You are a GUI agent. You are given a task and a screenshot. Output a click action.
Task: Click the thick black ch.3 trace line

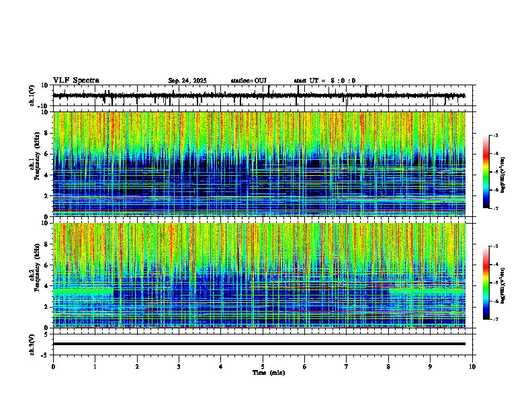click(x=259, y=344)
